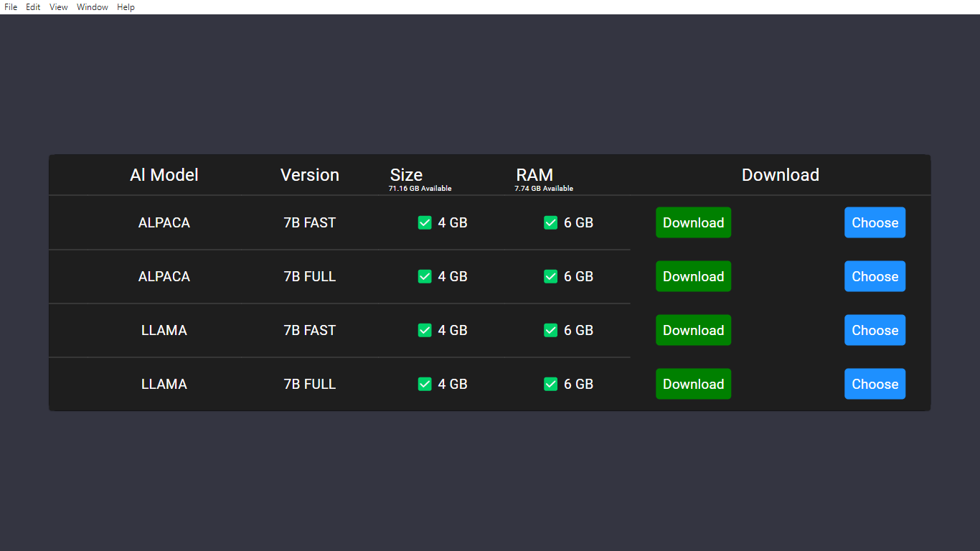Choose the LLAMA 7B FULL model file
This screenshot has width=980, height=551.
(x=875, y=384)
